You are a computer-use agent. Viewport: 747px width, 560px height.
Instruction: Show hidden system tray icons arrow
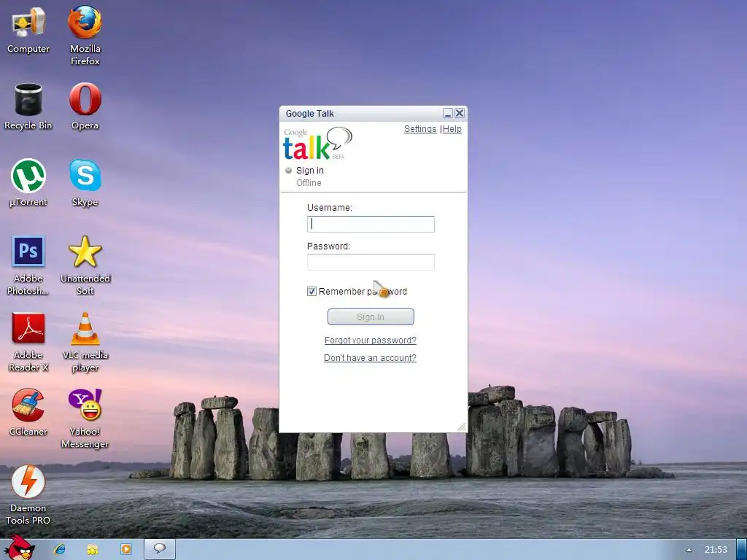click(689, 550)
